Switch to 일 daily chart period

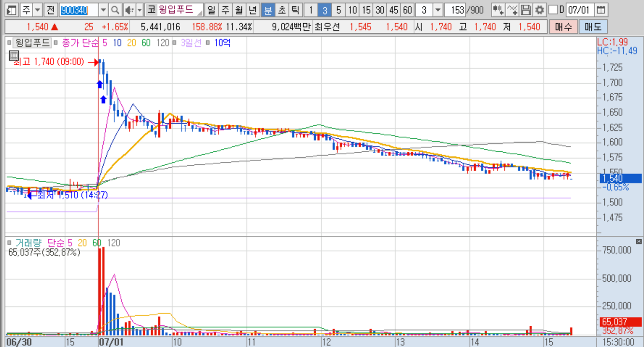pos(211,10)
